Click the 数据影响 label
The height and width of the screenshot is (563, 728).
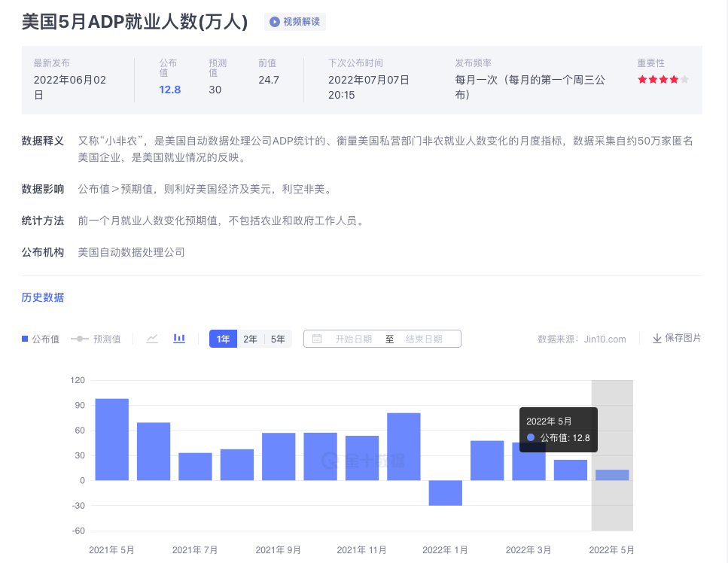pyautogui.click(x=43, y=189)
